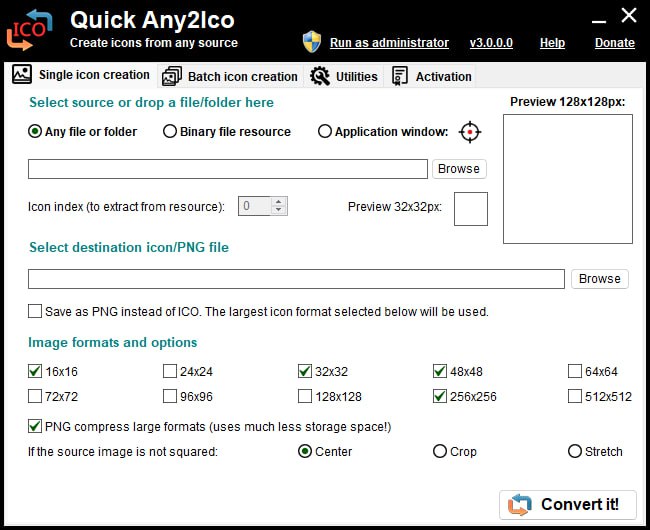Image resolution: width=650 pixels, height=530 pixels.
Task: Click the Single icon creation picture icon
Action: [x=21, y=75]
